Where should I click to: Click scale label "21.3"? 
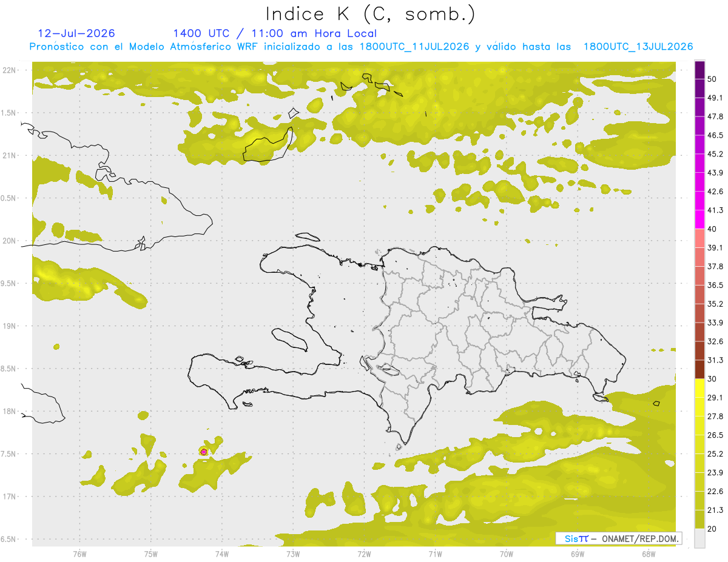[x=715, y=510]
